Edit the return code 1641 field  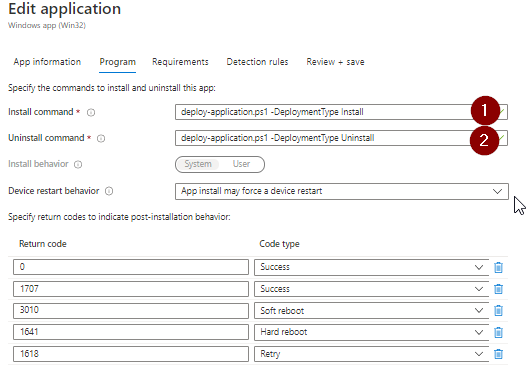click(131, 332)
